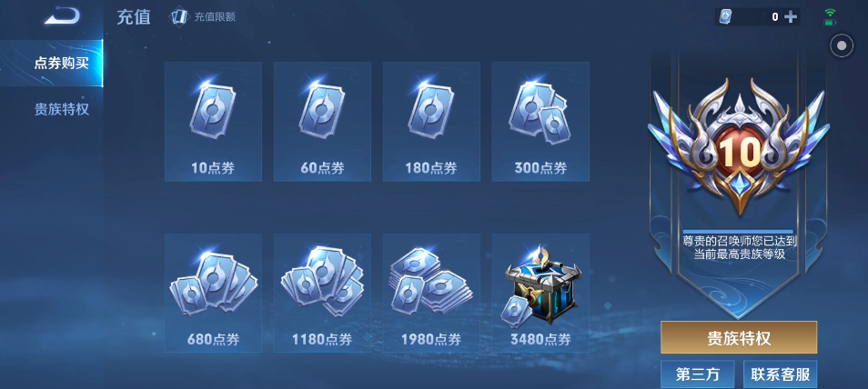Contact support via 联系客服 button
Image resolution: width=868 pixels, height=389 pixels.
[780, 374]
